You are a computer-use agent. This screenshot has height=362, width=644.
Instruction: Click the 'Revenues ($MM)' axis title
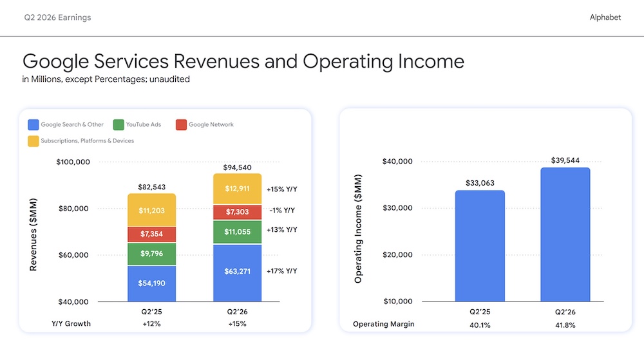(x=33, y=234)
